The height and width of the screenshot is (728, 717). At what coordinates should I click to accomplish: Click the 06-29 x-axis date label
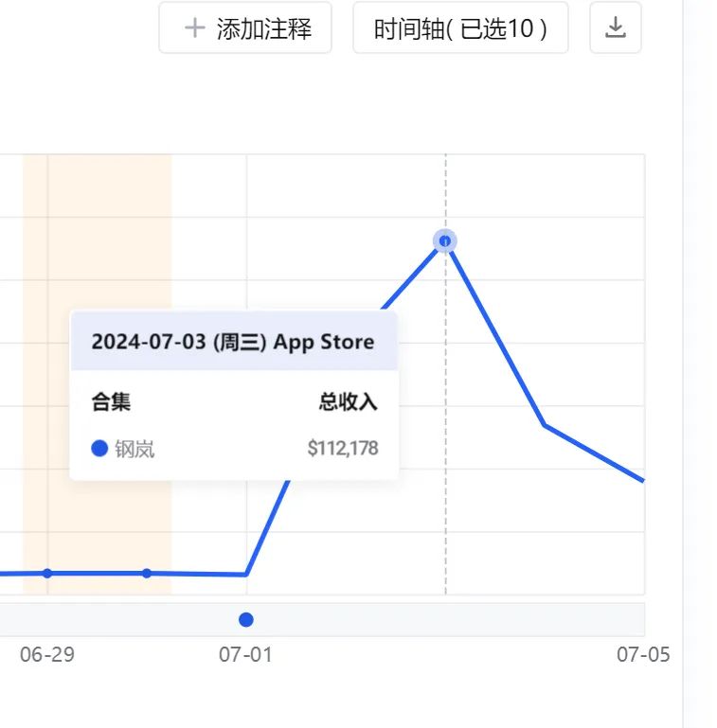(46, 654)
